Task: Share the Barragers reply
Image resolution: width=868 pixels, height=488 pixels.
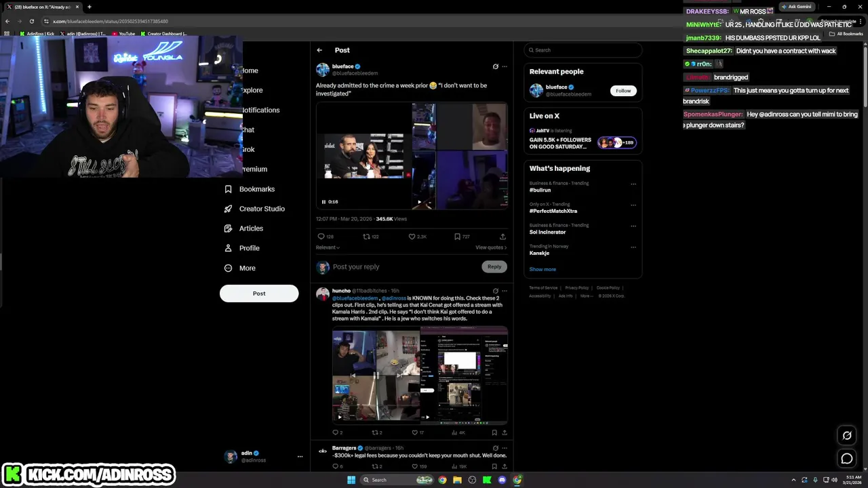Action: click(504, 466)
